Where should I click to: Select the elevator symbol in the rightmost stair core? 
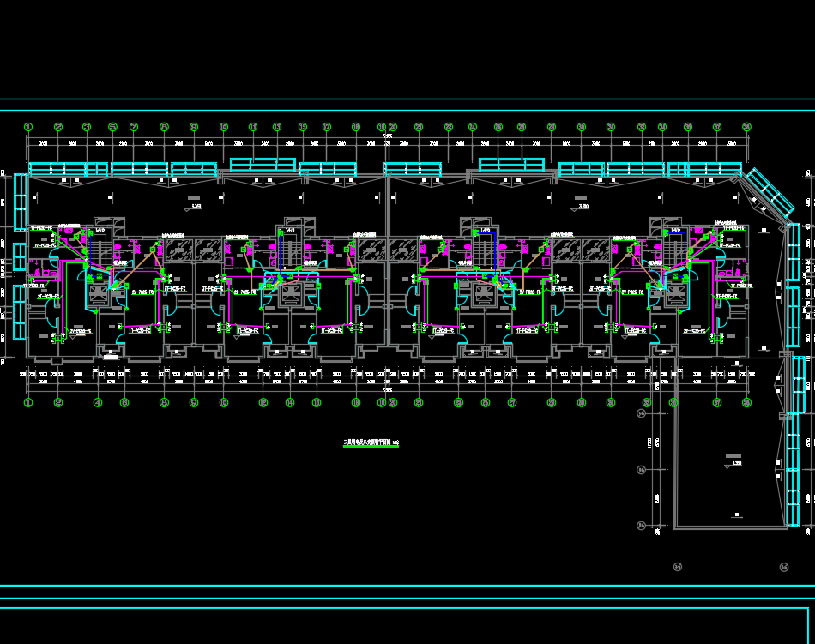[x=675, y=296]
